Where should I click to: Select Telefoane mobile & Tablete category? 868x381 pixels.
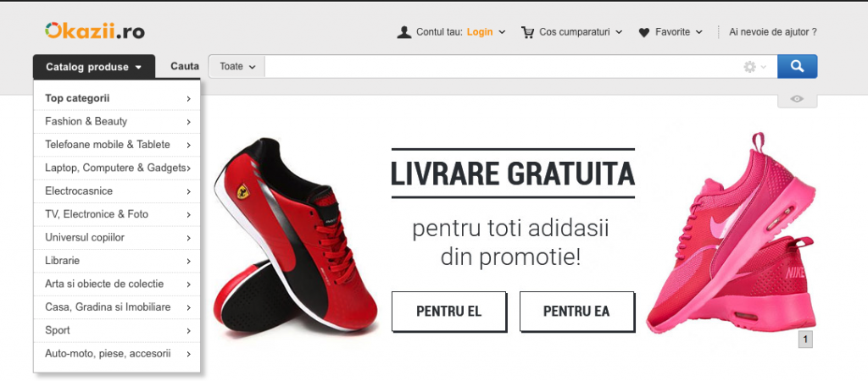[117, 144]
